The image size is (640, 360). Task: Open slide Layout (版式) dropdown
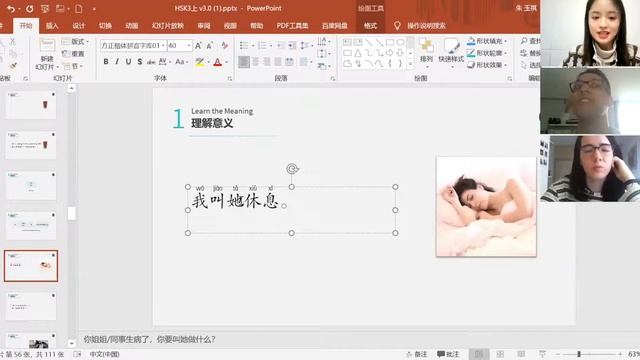point(76,41)
